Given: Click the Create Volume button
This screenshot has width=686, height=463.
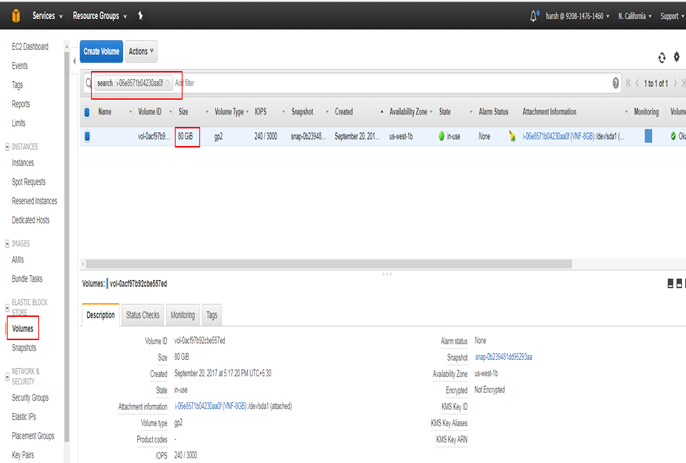Looking at the screenshot, I should pyautogui.click(x=101, y=51).
